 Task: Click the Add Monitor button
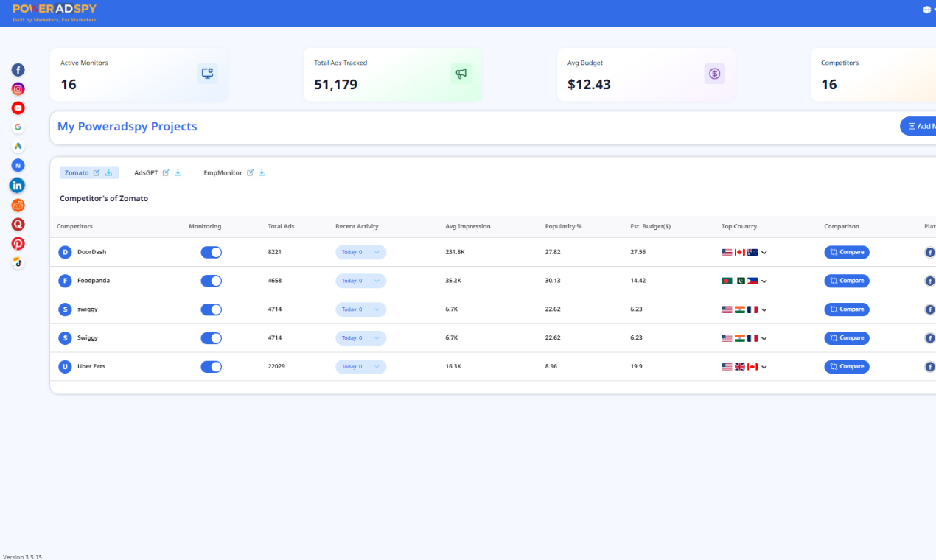click(x=923, y=126)
